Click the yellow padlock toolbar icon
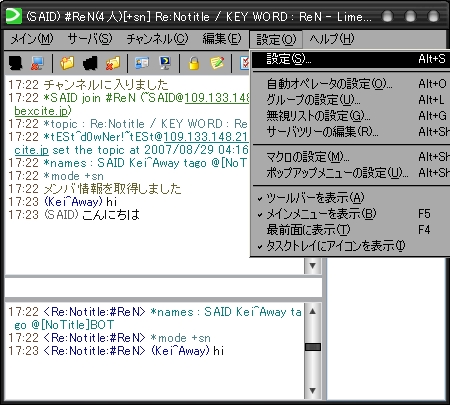This screenshot has height=405, width=450. coord(194,63)
